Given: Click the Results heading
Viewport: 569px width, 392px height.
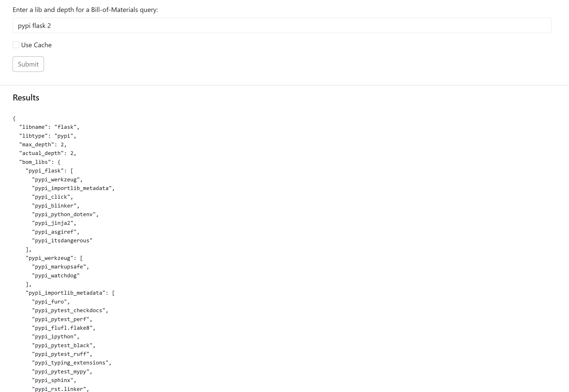Looking at the screenshot, I should (26, 98).
